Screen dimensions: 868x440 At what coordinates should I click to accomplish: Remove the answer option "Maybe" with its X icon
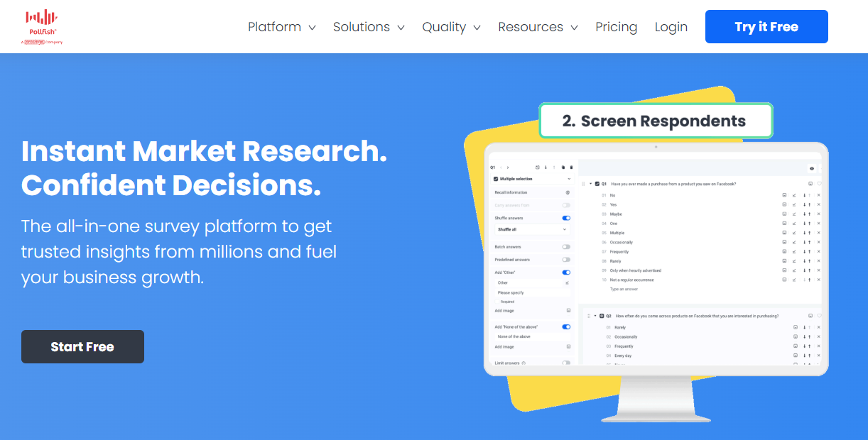pyautogui.click(x=818, y=214)
